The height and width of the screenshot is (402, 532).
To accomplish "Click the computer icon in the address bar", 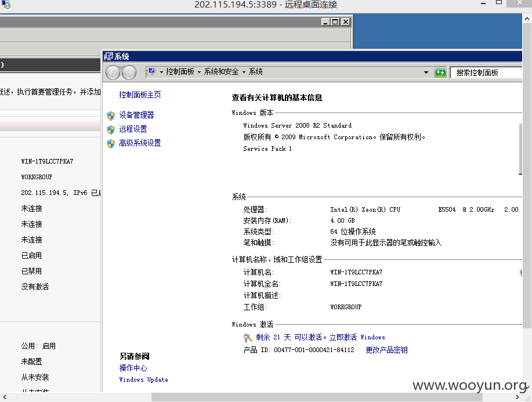I will point(151,71).
